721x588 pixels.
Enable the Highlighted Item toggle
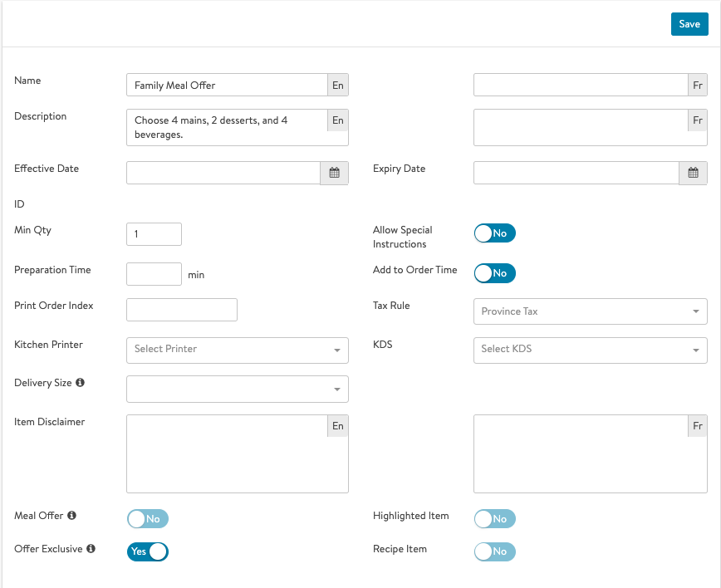click(x=494, y=519)
